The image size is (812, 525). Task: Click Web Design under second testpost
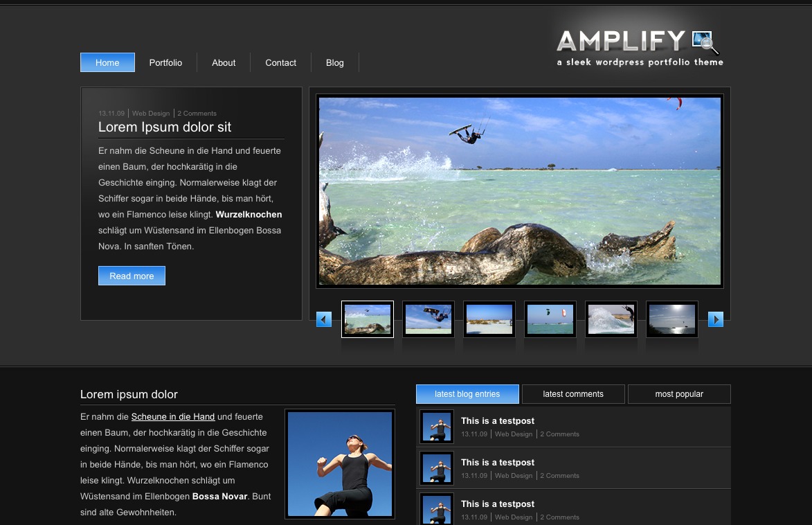[514, 476]
